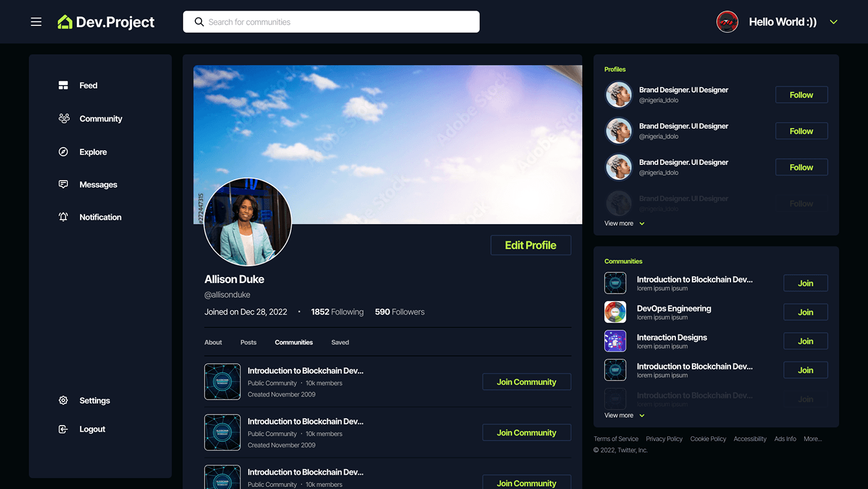Join the Interaction Designs community
This screenshot has height=489, width=868.
[x=805, y=341]
